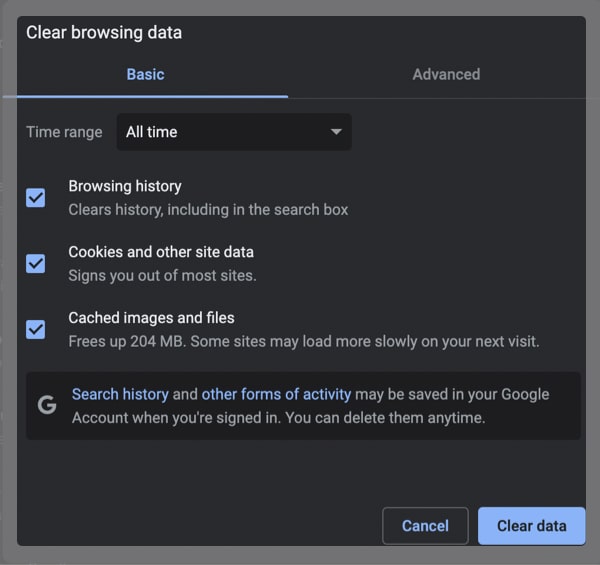The height and width of the screenshot is (565, 600).
Task: Click the Cookies and other site data label
Action: (x=161, y=252)
